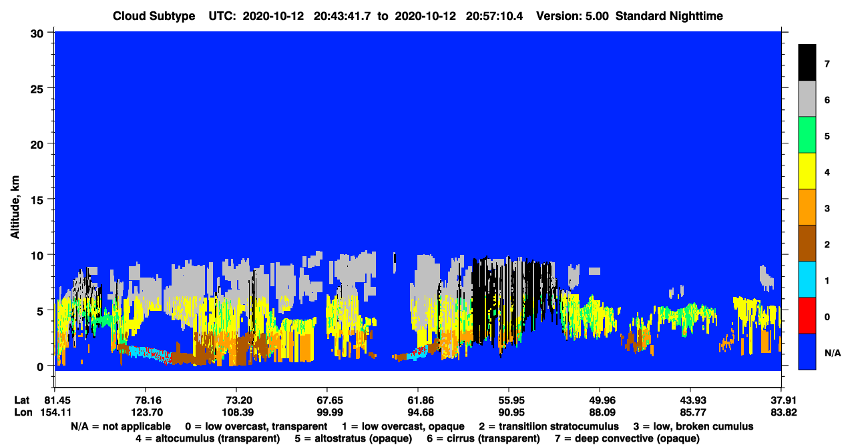Click latitude value 49.96

[x=600, y=400]
